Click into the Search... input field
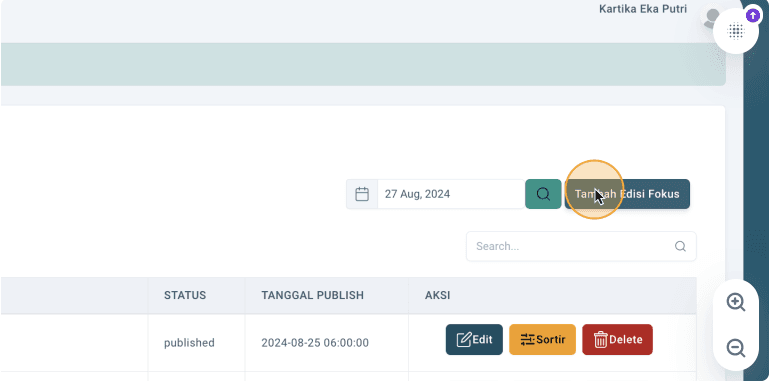The image size is (770, 383). [x=581, y=246]
